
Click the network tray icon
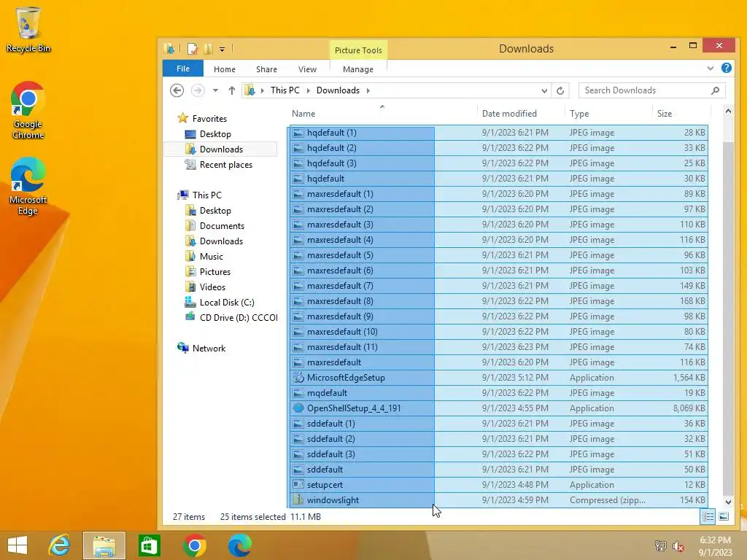click(660, 546)
